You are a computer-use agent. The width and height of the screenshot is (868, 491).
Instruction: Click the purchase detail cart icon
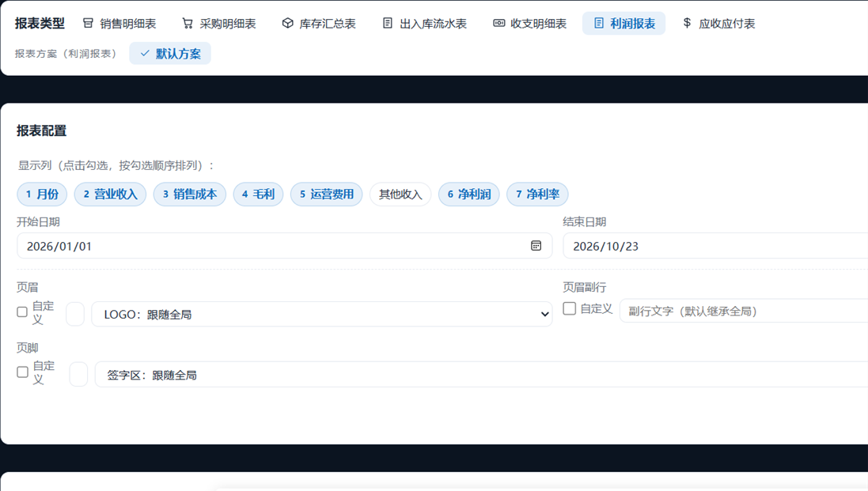188,23
